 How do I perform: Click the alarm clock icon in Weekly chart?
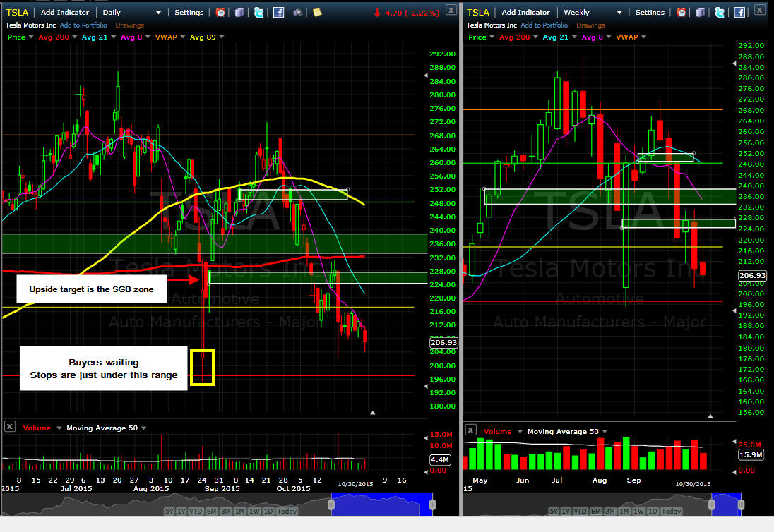(681, 12)
